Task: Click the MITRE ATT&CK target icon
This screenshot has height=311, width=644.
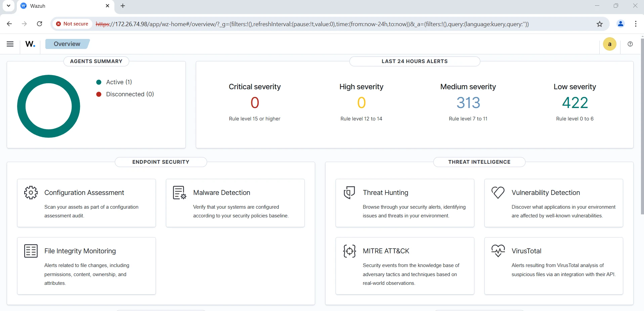Action: tap(349, 251)
